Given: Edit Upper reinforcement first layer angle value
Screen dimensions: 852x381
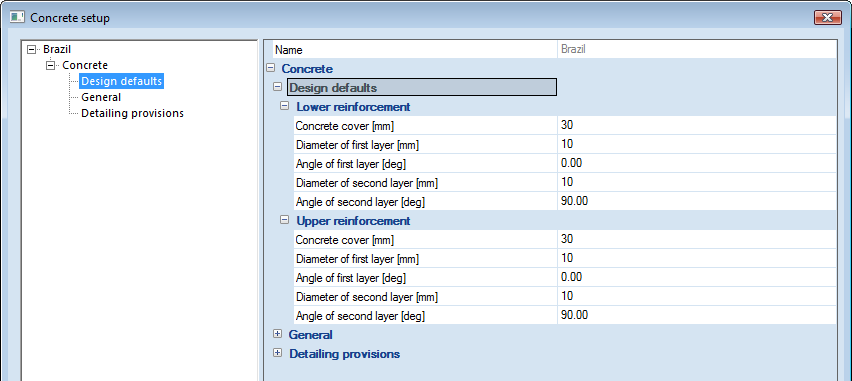Looking at the screenshot, I should (x=697, y=277).
